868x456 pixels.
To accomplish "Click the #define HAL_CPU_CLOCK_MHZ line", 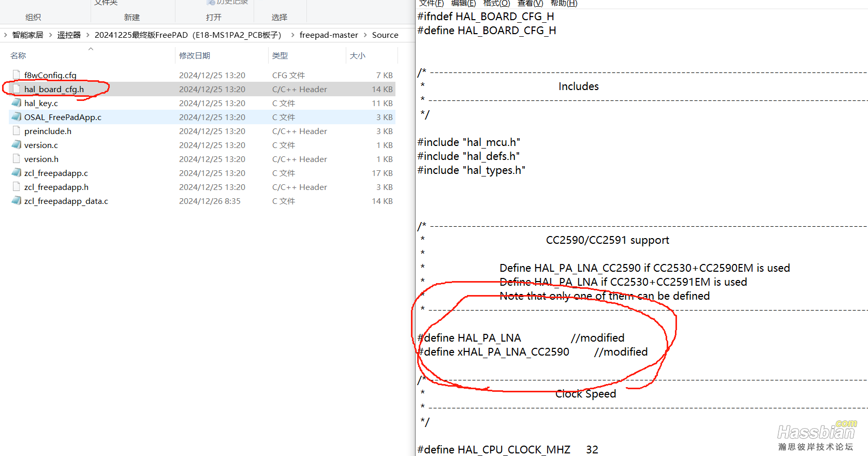I will pos(508,449).
